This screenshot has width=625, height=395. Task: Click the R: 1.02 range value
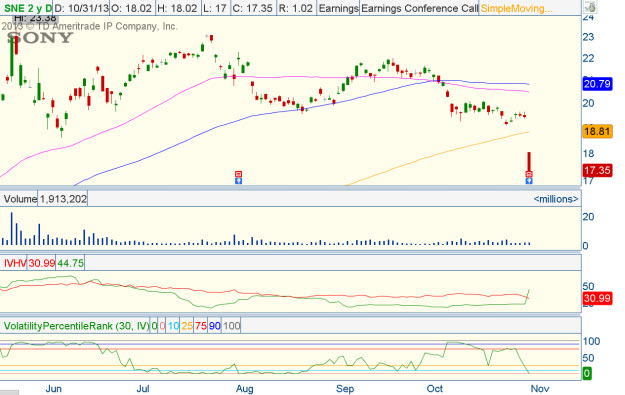tap(295, 8)
